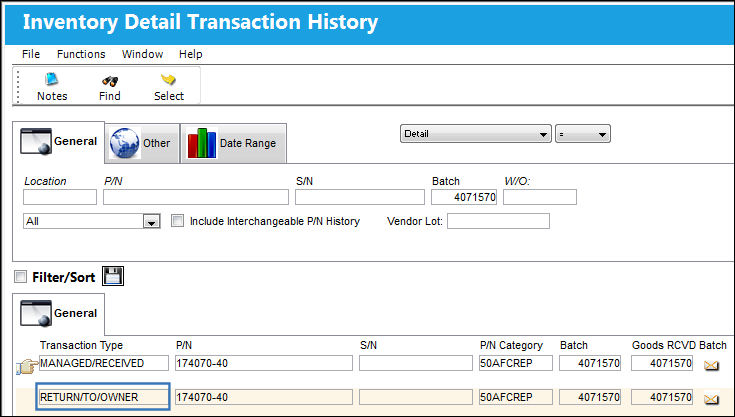Click the Find binoculars icon
The height and width of the screenshot is (417, 735).
click(110, 81)
